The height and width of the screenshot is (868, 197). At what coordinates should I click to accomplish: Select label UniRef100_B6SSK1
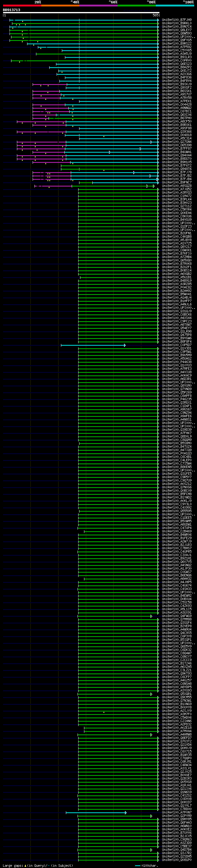tap(177, 91)
